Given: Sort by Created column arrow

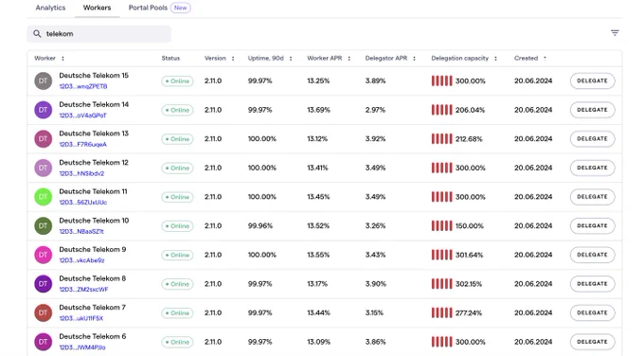Looking at the screenshot, I should coord(545,59).
